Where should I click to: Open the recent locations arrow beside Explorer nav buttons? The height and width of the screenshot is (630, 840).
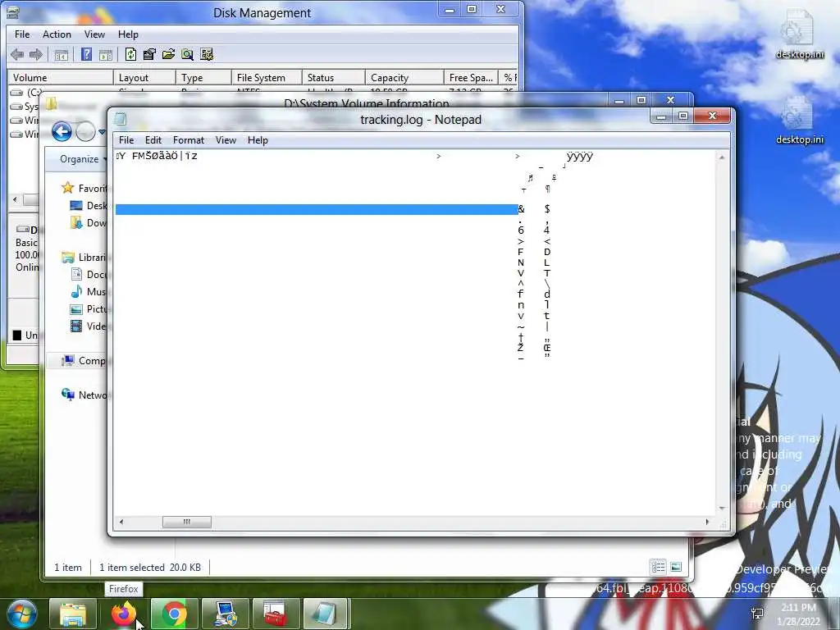102,132
